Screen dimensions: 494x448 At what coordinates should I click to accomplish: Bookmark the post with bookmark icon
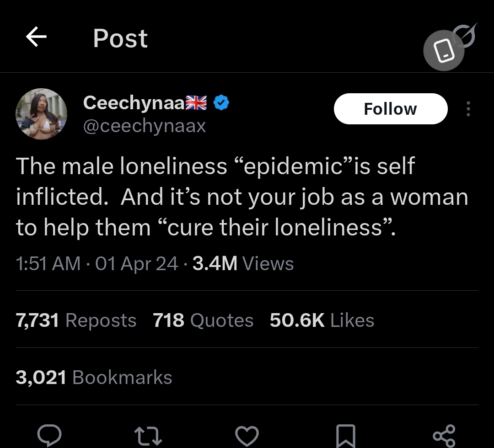346,436
